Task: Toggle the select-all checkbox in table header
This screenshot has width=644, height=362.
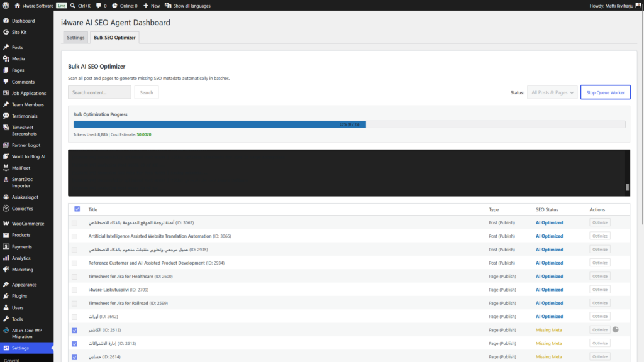Action: point(77,209)
